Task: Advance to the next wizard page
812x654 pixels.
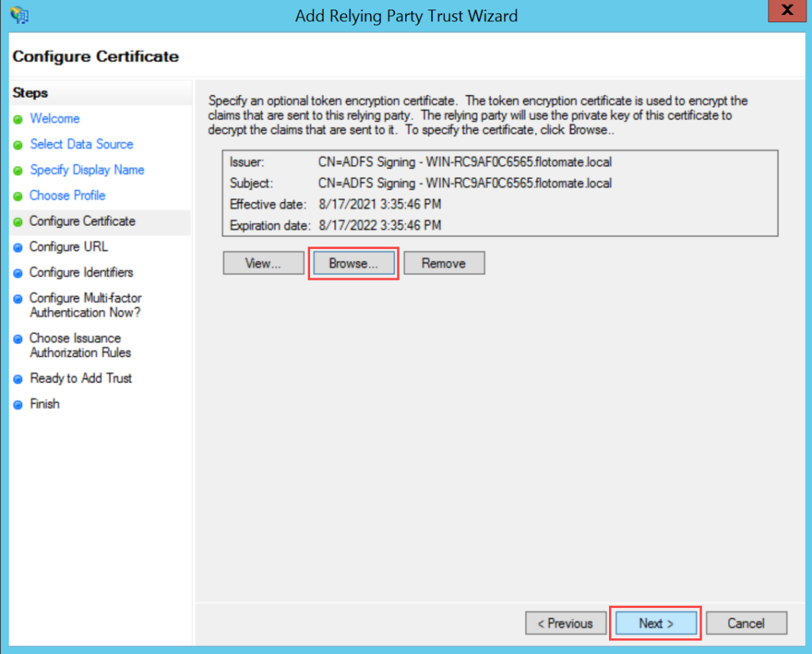Action: (655, 623)
